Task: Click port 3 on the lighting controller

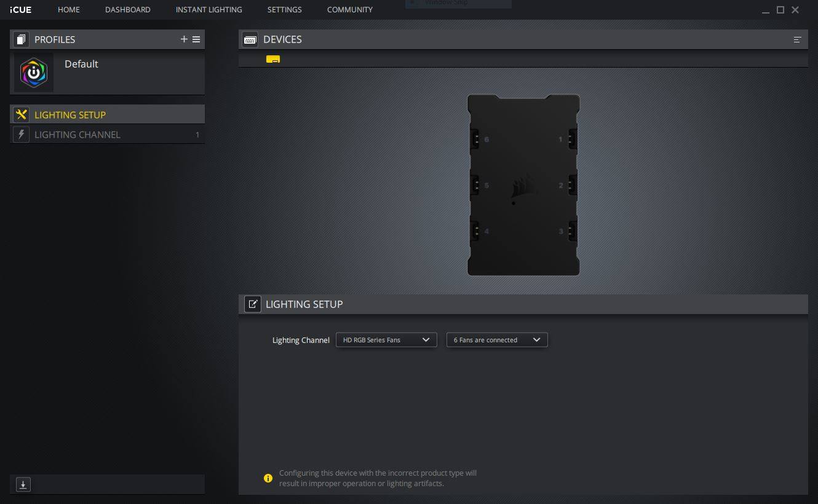Action: 572,231
